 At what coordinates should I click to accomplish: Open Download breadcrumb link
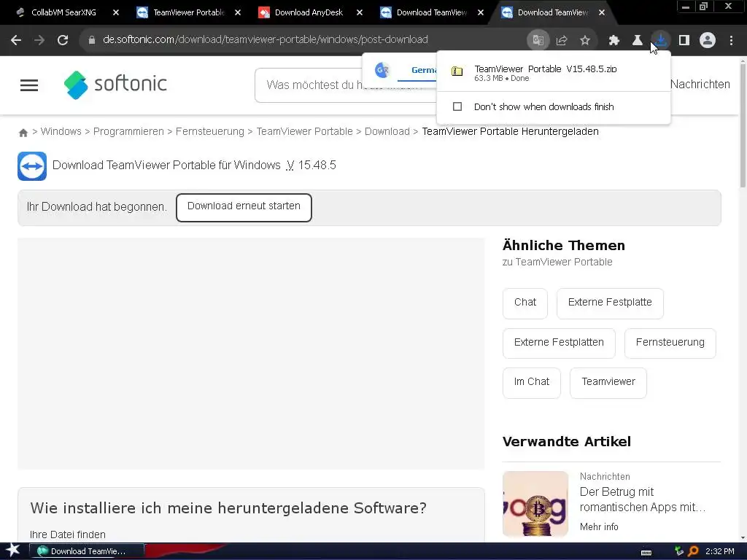pos(387,131)
